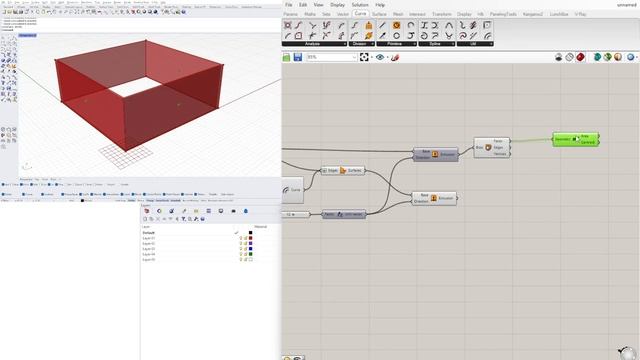Click the Deconstruct Brep component icon

[488, 147]
